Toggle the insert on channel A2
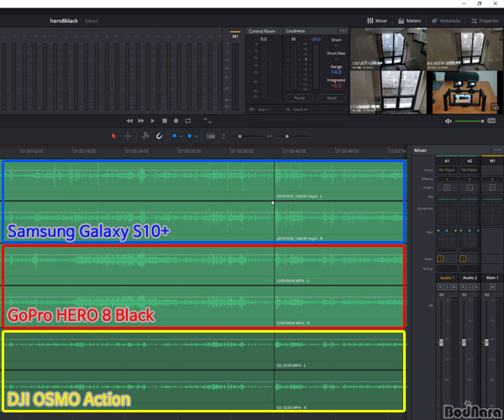 (x=470, y=187)
